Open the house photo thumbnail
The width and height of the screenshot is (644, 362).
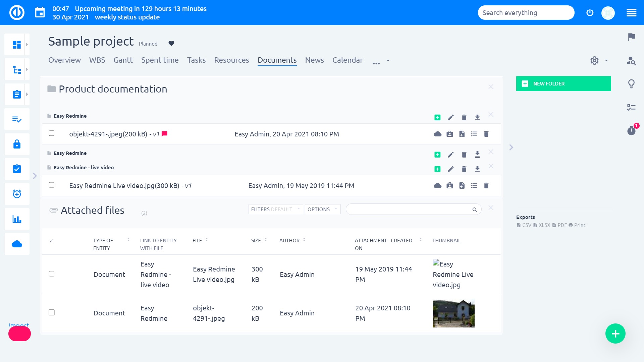point(453,313)
